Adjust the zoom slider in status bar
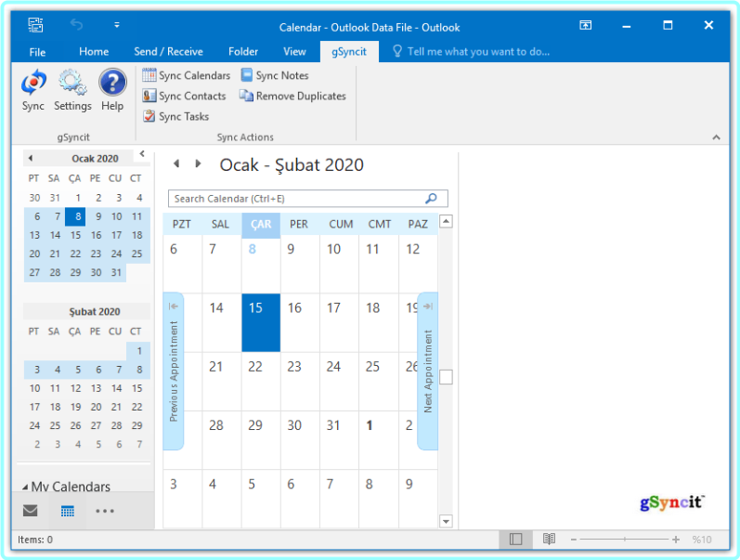This screenshot has height=560, width=740. tap(626, 540)
